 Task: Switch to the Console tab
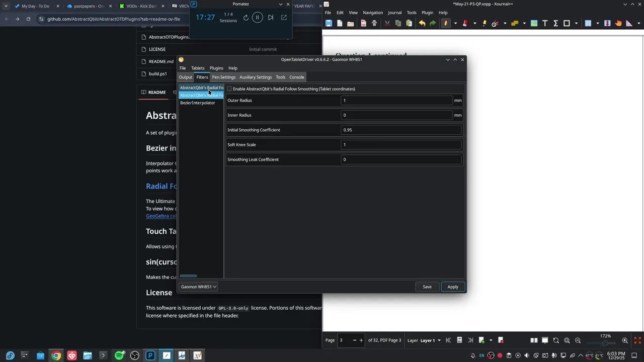(x=296, y=77)
